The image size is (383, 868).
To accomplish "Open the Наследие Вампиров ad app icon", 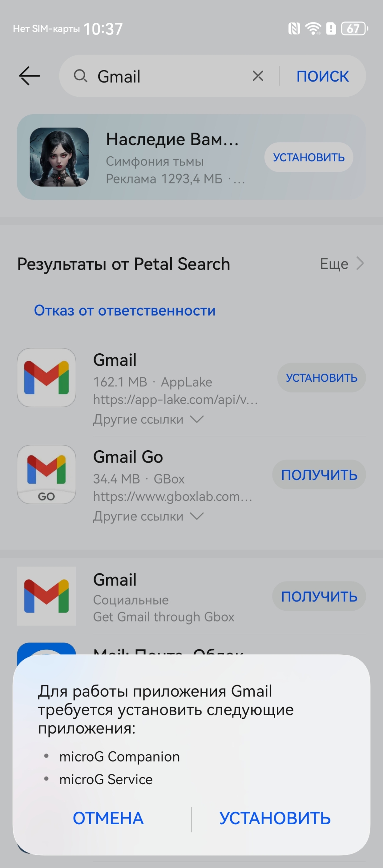I will tap(59, 157).
